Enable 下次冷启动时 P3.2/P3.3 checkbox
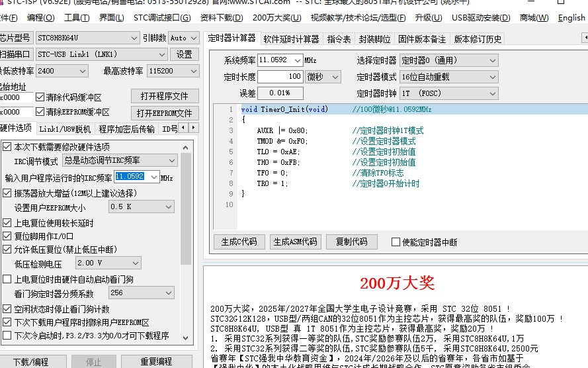The image size is (588, 368). tap(7, 335)
